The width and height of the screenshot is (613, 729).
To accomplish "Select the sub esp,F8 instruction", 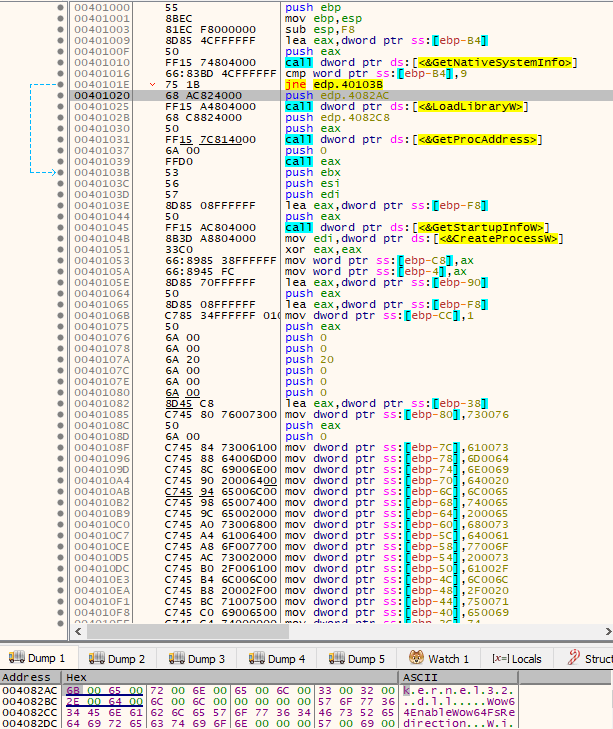I will click(320, 29).
